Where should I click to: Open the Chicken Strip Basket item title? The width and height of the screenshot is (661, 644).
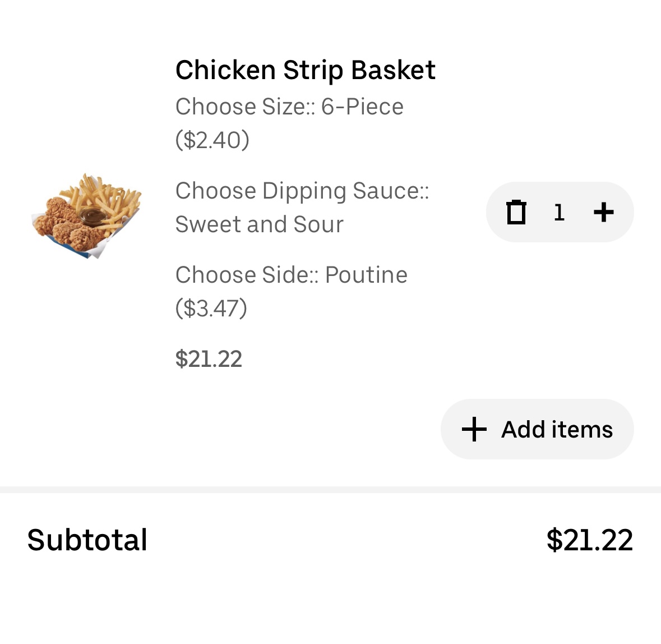305,70
